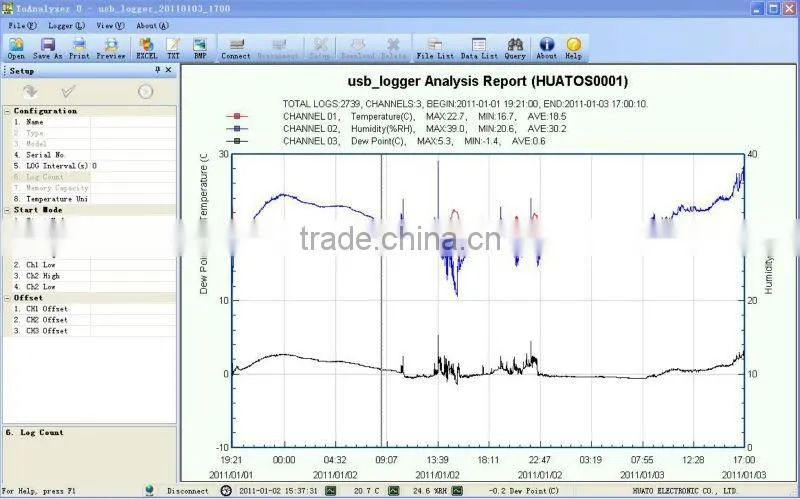Click the IoAnalyzer title bar app icon
Viewport: 800px width, 499px height.
coord(7,8)
